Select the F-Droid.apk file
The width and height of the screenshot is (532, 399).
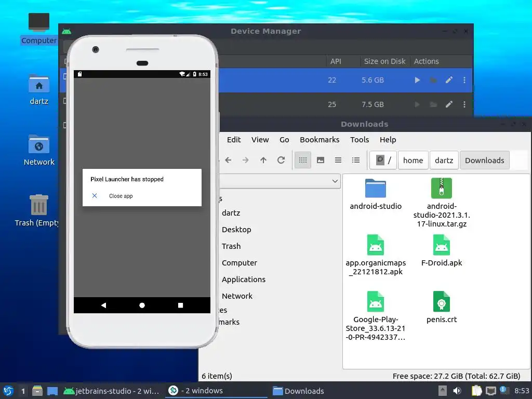(x=442, y=250)
